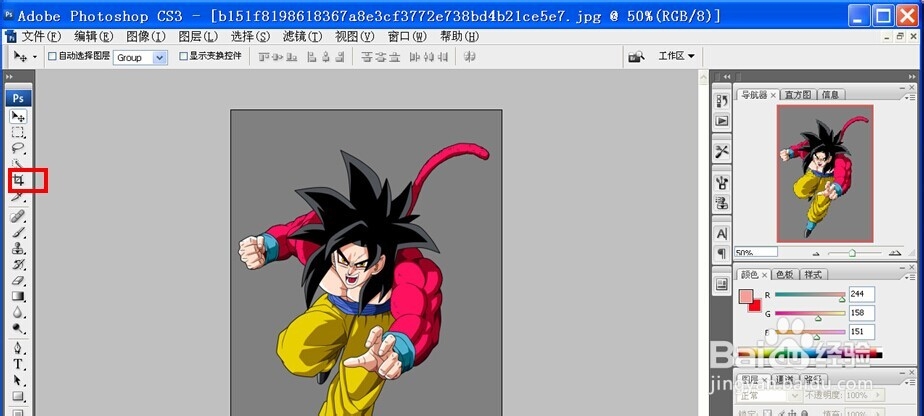Click the G value field showing 158
This screenshot has height=416, width=924.
click(x=862, y=313)
